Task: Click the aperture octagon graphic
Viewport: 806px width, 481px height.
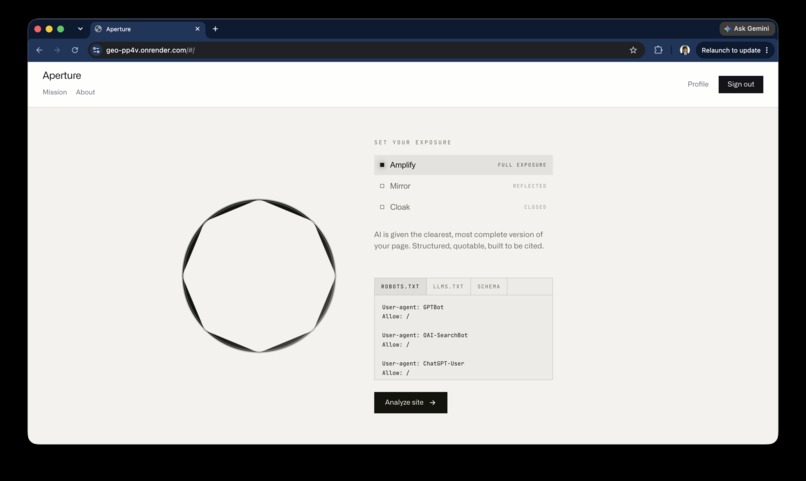Action: (x=259, y=275)
